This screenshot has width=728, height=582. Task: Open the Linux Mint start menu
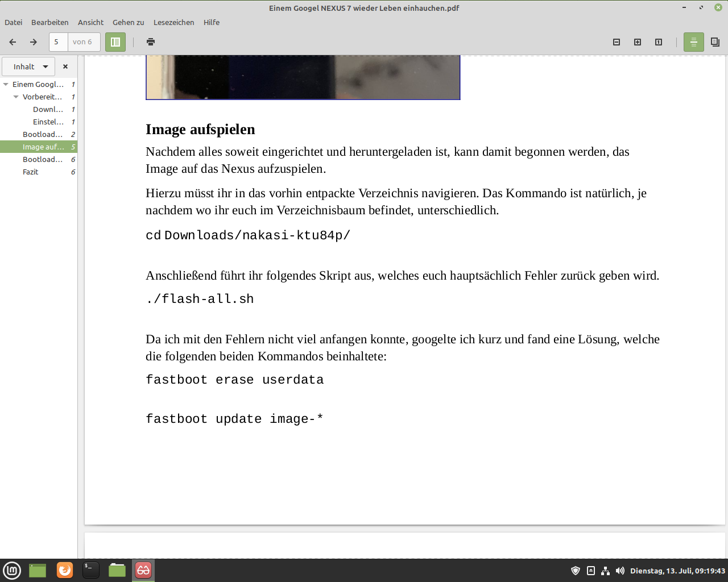(x=12, y=570)
